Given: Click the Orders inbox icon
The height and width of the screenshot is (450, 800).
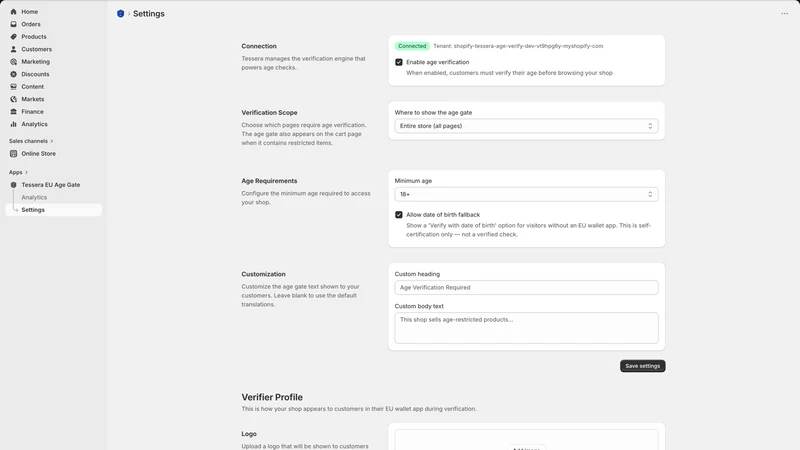Looking at the screenshot, I should tap(13, 24).
